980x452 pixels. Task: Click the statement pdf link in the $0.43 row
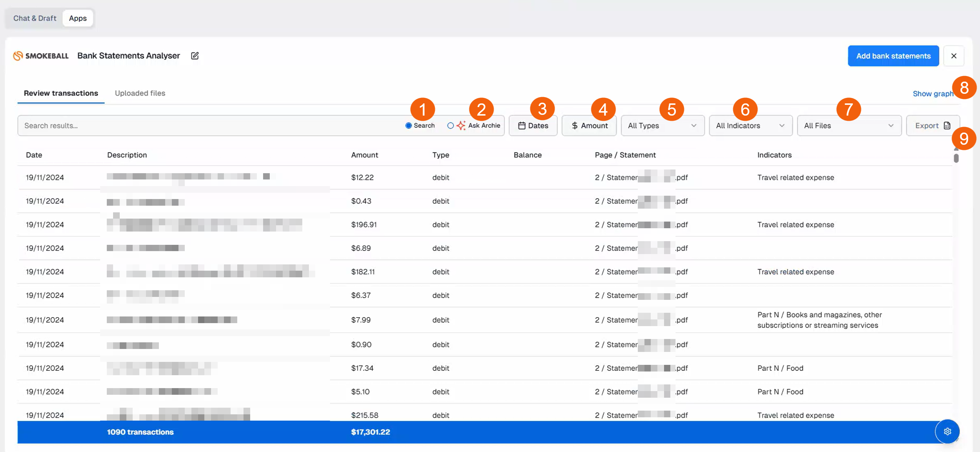coord(642,201)
